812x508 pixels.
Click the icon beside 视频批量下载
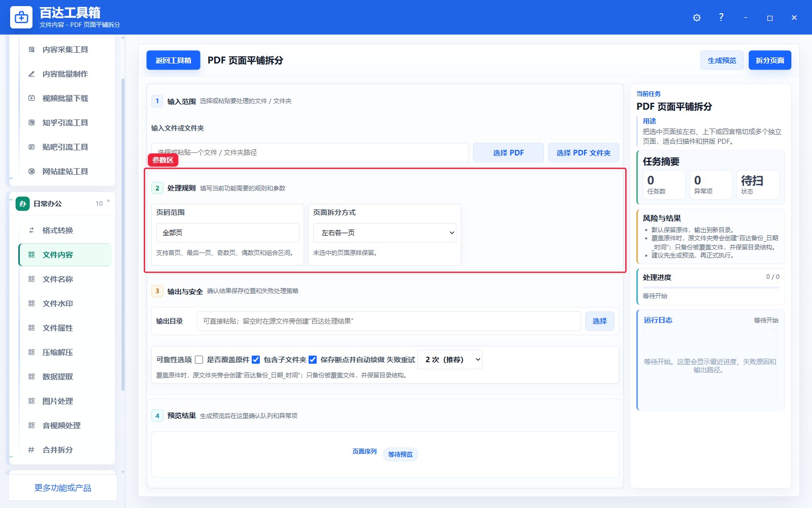(31, 99)
